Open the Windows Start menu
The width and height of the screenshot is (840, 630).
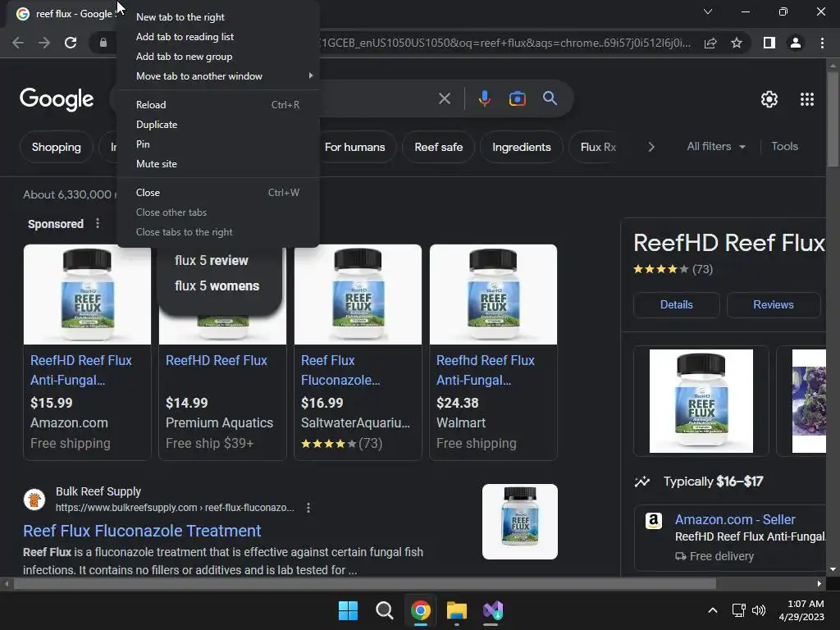(348, 610)
